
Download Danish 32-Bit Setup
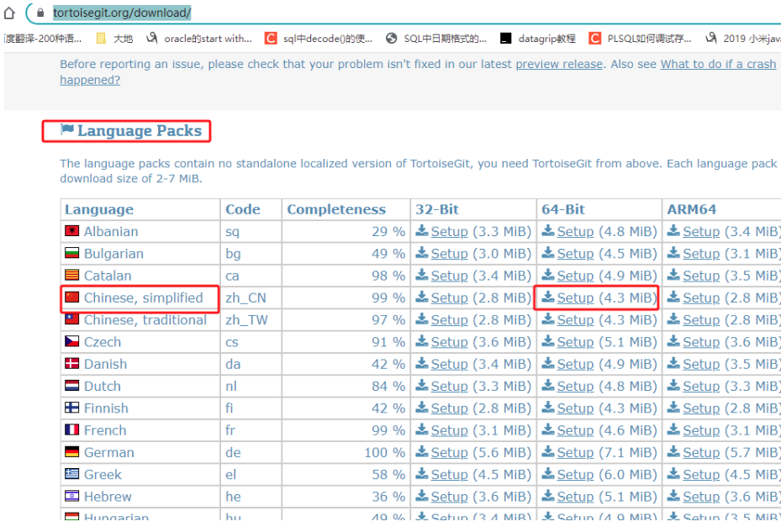pyautogui.click(x=449, y=364)
